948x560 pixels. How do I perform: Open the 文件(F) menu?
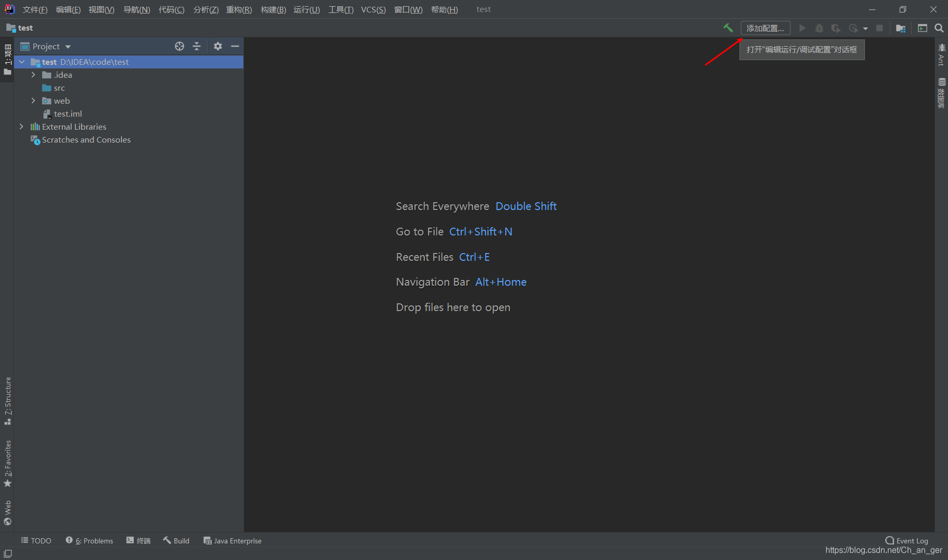click(x=35, y=9)
